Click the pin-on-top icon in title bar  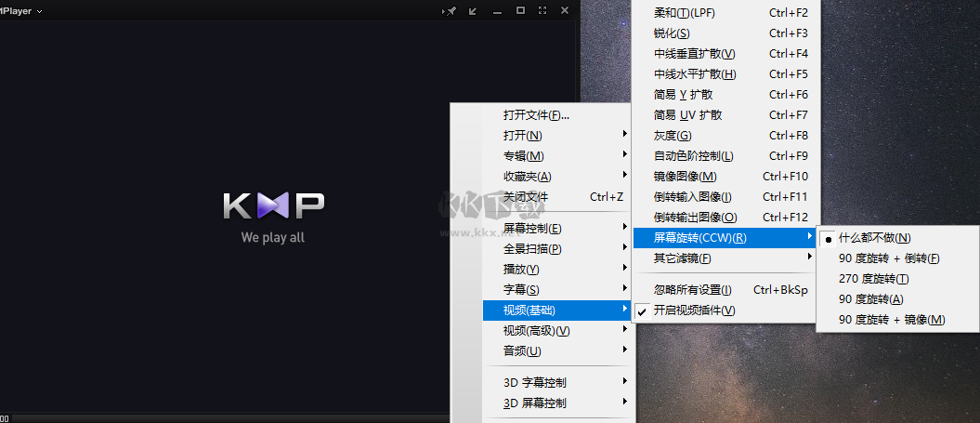click(451, 11)
